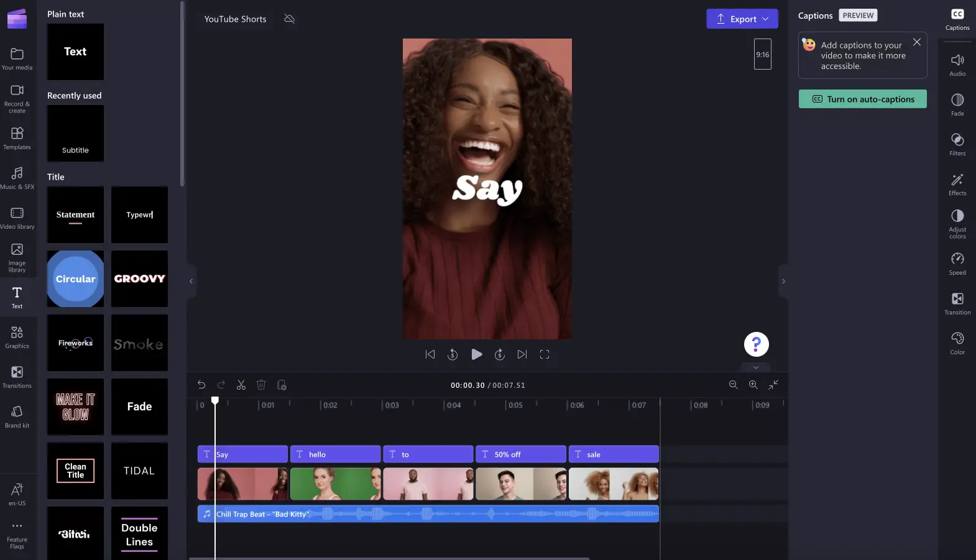Click the timeline playhead handle
976x560 pixels.
(215, 400)
